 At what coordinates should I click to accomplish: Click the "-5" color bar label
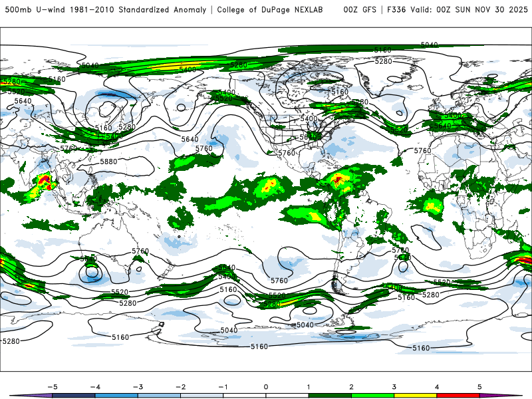pos(53,387)
